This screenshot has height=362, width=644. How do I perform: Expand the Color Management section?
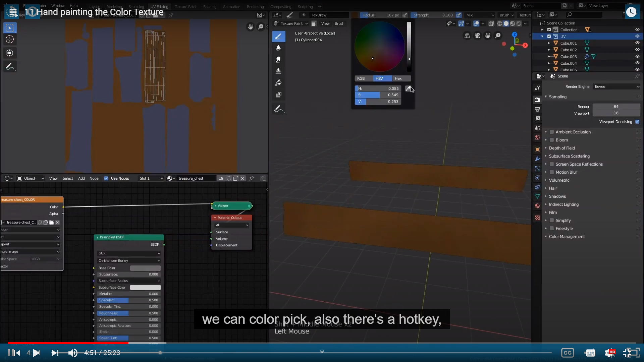pyautogui.click(x=567, y=237)
